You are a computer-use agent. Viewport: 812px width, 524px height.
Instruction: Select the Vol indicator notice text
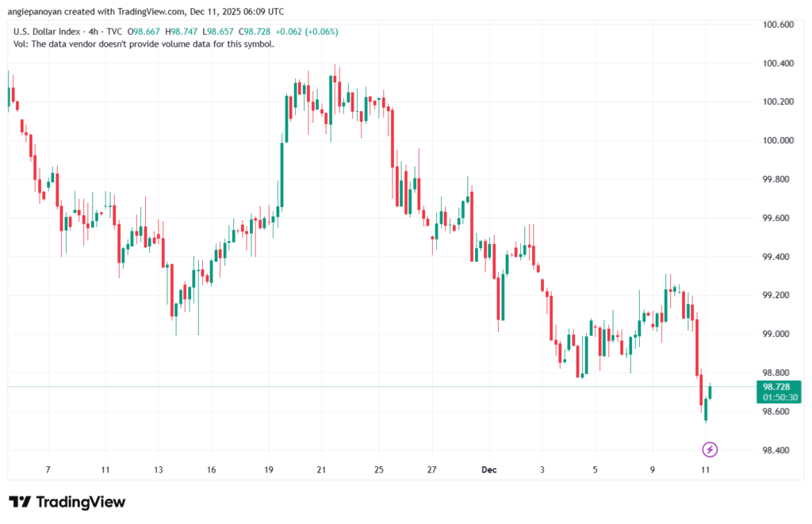coord(144,44)
